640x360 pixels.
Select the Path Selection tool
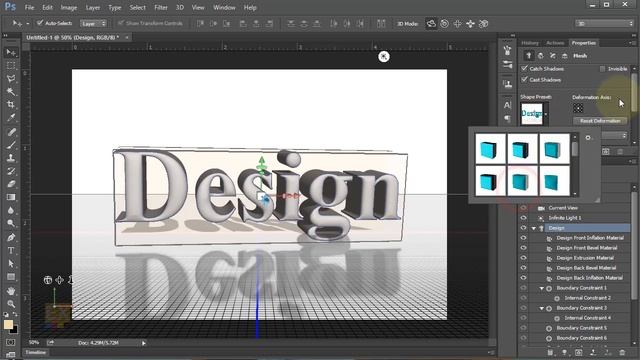click(11, 264)
